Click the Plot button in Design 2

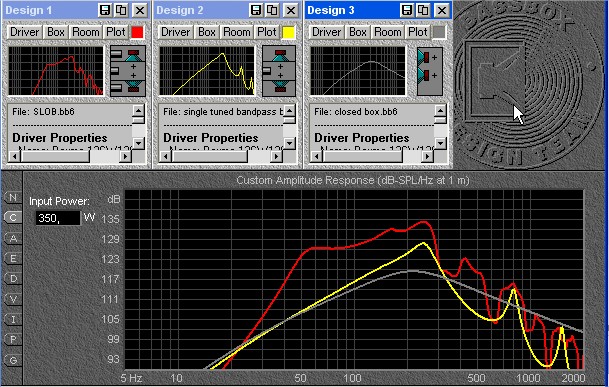coord(266,32)
